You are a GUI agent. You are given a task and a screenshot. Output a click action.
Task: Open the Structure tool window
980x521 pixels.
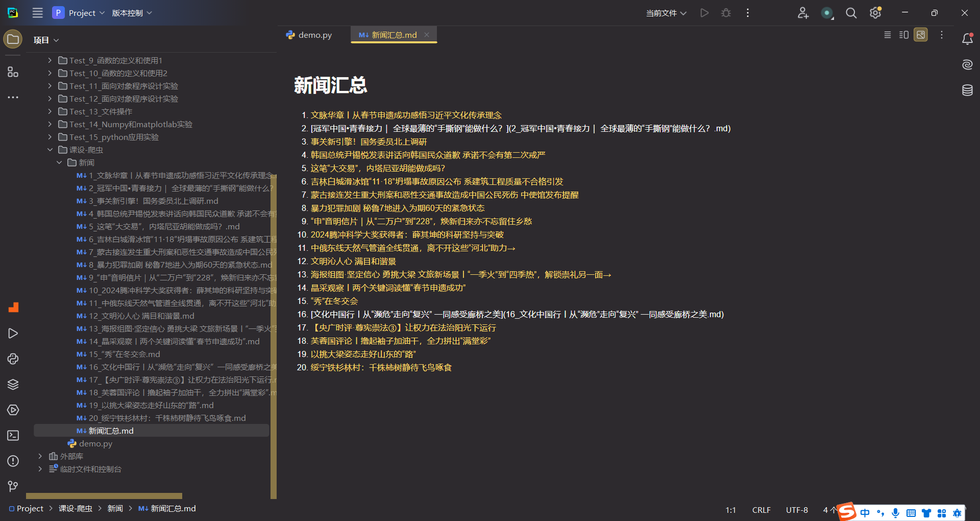tap(13, 72)
